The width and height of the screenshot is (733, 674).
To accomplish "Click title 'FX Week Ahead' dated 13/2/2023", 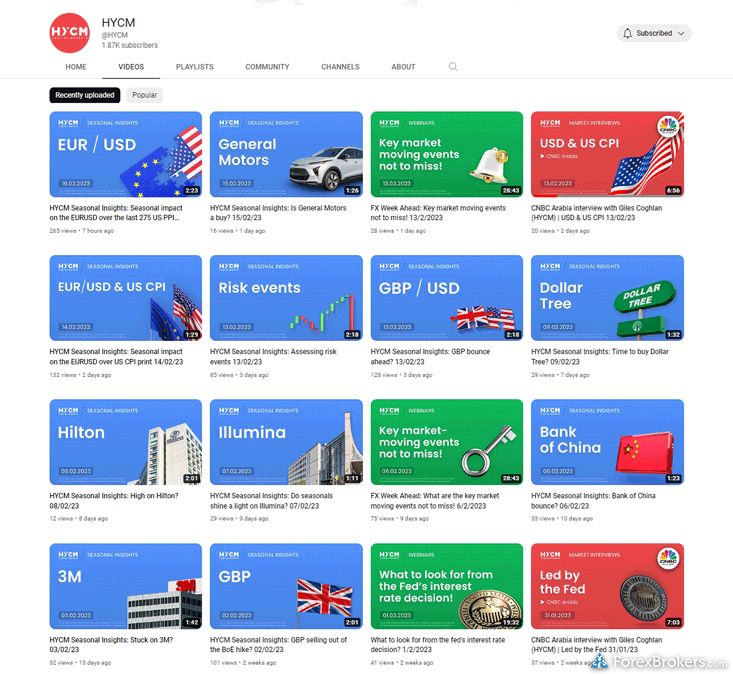I will tap(438, 213).
